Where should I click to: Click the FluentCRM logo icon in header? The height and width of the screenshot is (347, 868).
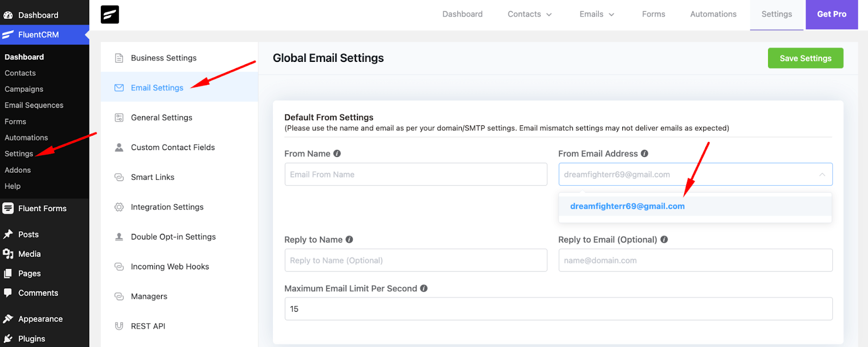pos(110,14)
